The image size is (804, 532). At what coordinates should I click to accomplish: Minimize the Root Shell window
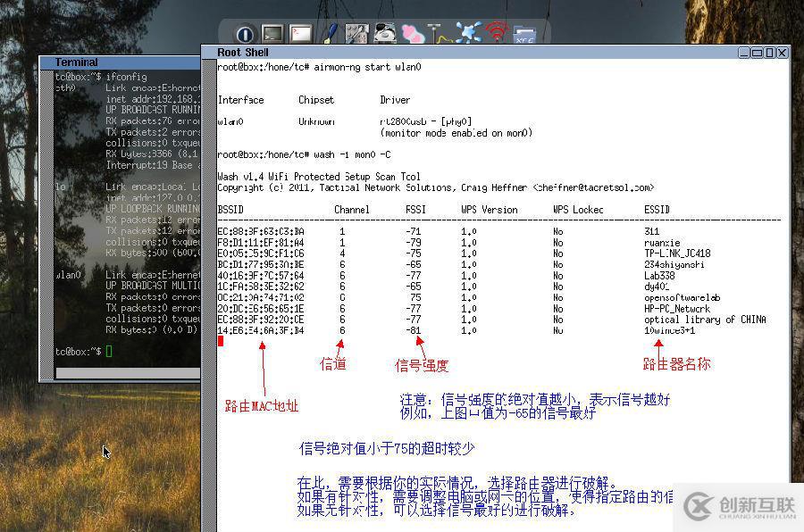click(x=744, y=53)
